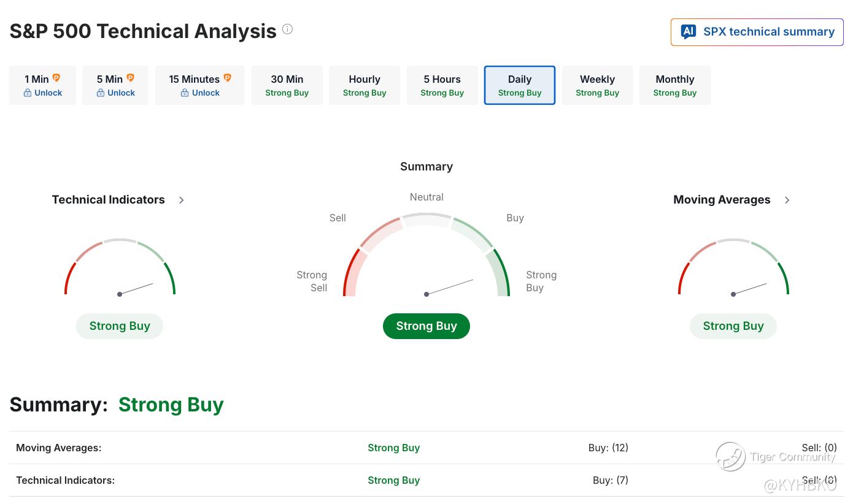Click the lock icon under 1 Min
The image size is (853, 504).
(x=28, y=93)
